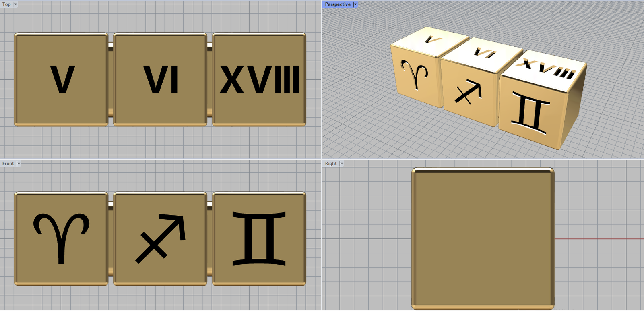Select the Gemini symbol in Front viewport
644x311 pixels.
(x=259, y=238)
